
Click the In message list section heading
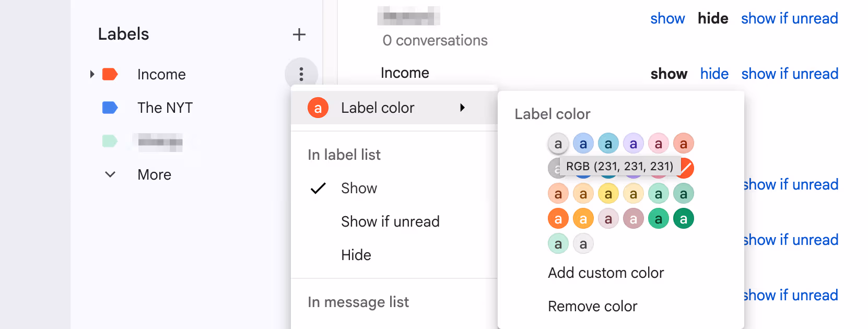pyautogui.click(x=358, y=302)
